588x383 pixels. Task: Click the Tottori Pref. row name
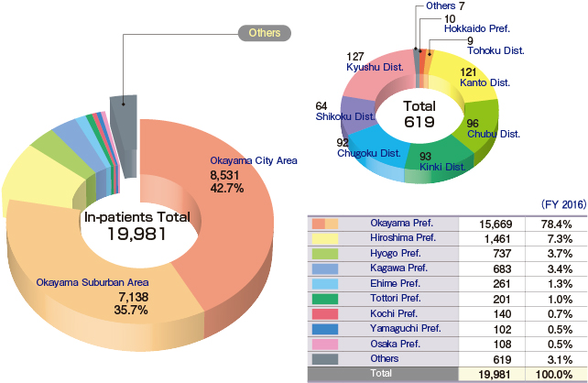click(x=396, y=298)
